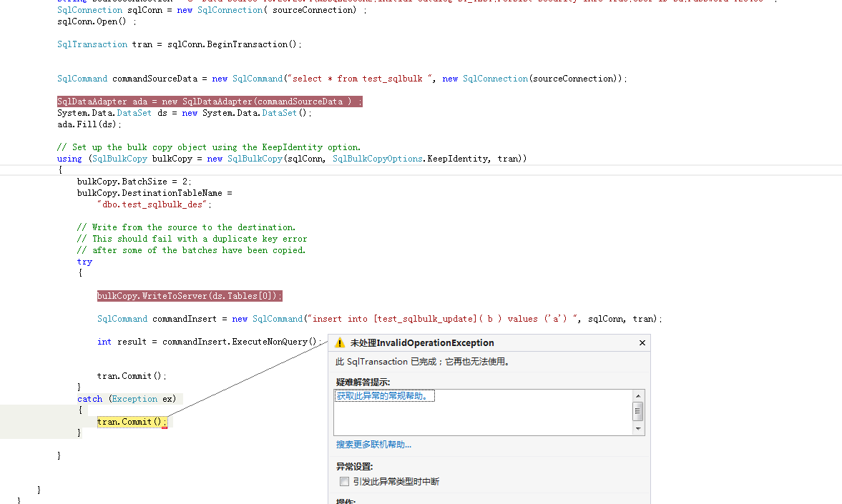Click the down arrow of troubleshooting tips scrollbar

pos(638,429)
